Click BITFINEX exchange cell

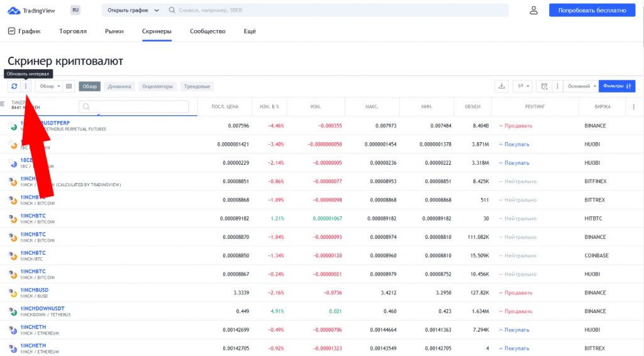pos(596,181)
